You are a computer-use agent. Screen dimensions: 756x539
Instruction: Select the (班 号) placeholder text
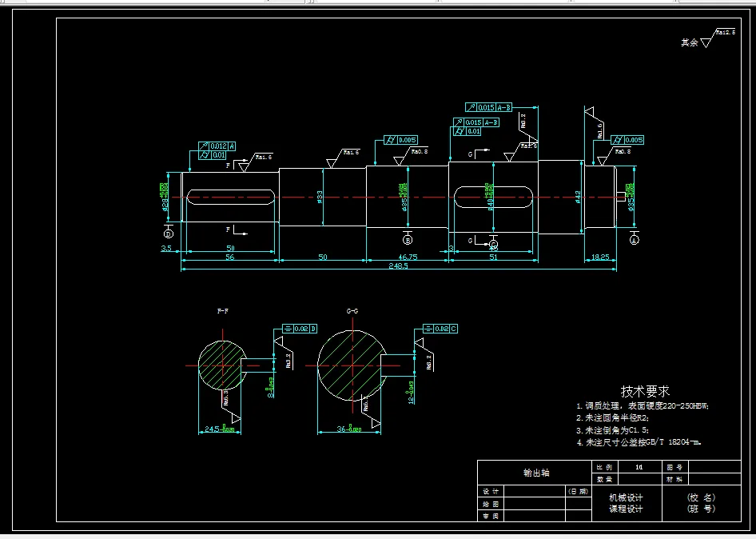click(x=701, y=509)
